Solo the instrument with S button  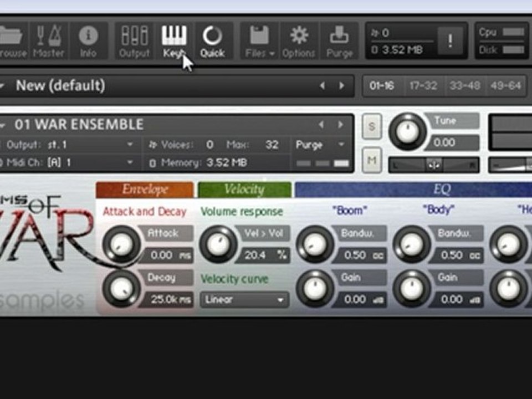point(371,126)
